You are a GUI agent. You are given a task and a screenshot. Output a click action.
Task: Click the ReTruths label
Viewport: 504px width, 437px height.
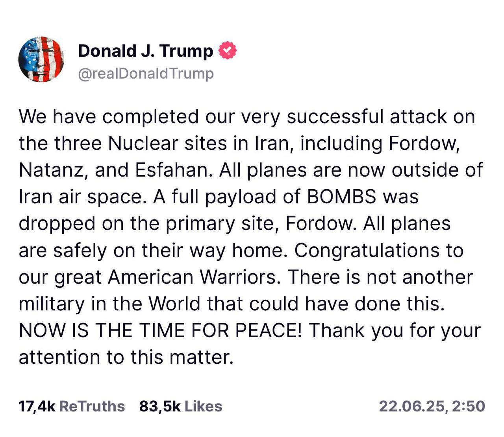pos(92,406)
